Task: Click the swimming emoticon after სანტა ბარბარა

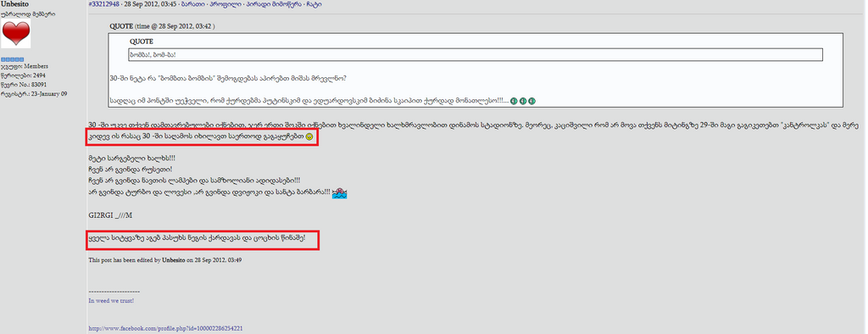Action: (339, 192)
